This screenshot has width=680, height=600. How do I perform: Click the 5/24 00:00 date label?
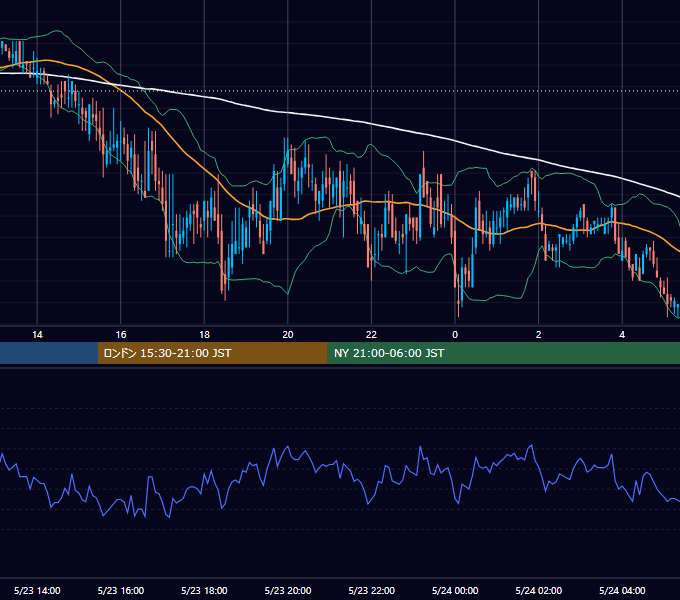[455, 590]
